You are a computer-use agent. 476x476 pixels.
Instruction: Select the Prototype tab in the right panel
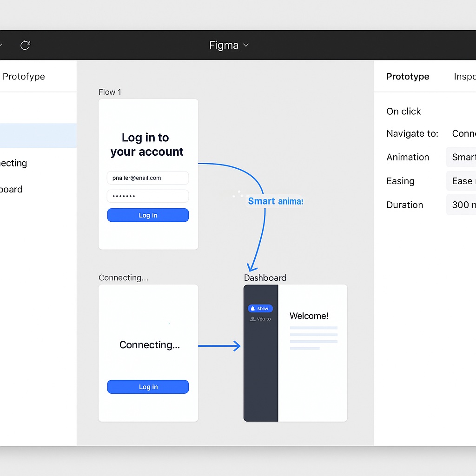(x=408, y=76)
